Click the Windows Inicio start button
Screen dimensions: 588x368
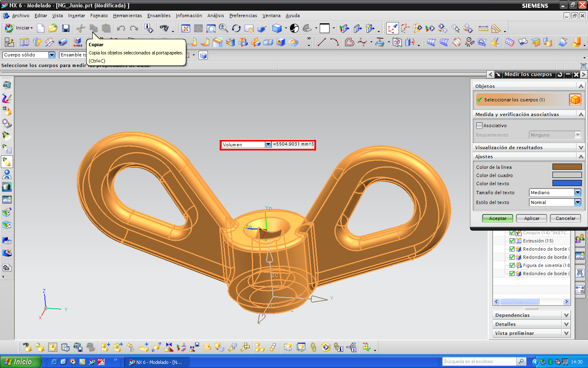point(20,362)
